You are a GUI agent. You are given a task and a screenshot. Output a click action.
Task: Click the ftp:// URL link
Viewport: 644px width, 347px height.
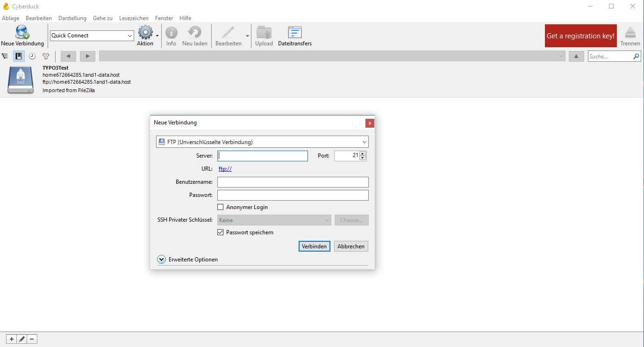(225, 169)
